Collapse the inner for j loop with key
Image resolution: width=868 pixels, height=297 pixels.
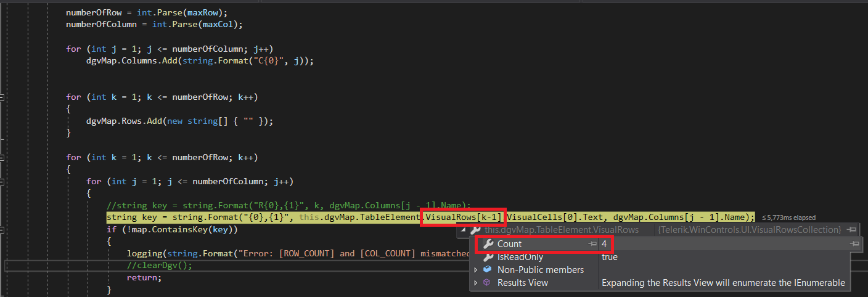3,181
